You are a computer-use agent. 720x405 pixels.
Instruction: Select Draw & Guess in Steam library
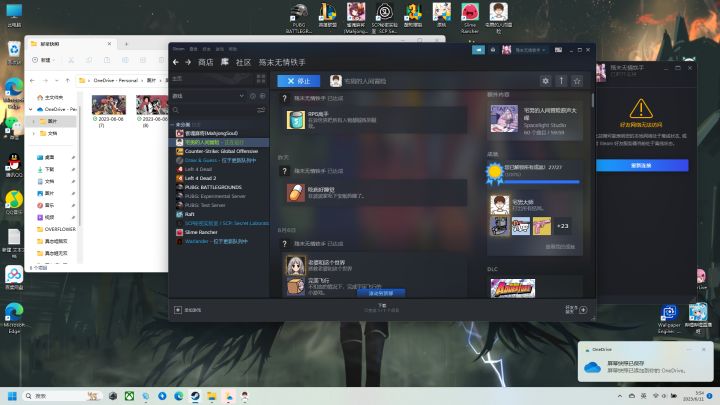(x=220, y=160)
